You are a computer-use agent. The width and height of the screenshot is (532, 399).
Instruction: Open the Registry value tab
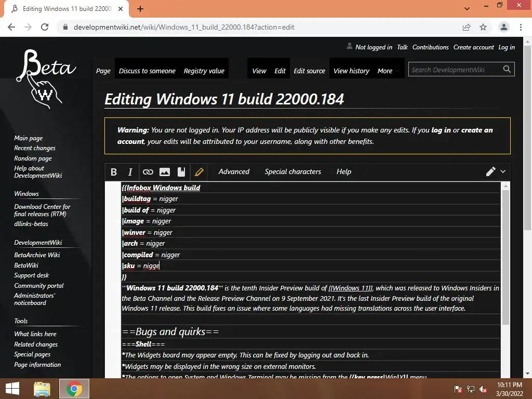click(204, 71)
